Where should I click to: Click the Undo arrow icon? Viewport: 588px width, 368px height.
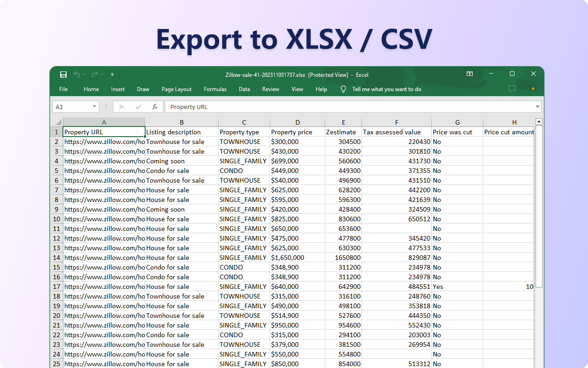click(x=76, y=75)
